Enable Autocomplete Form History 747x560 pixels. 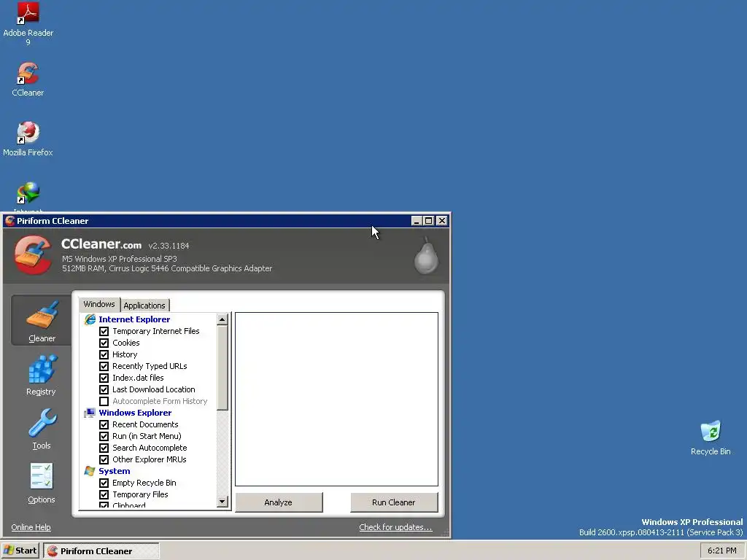104,402
